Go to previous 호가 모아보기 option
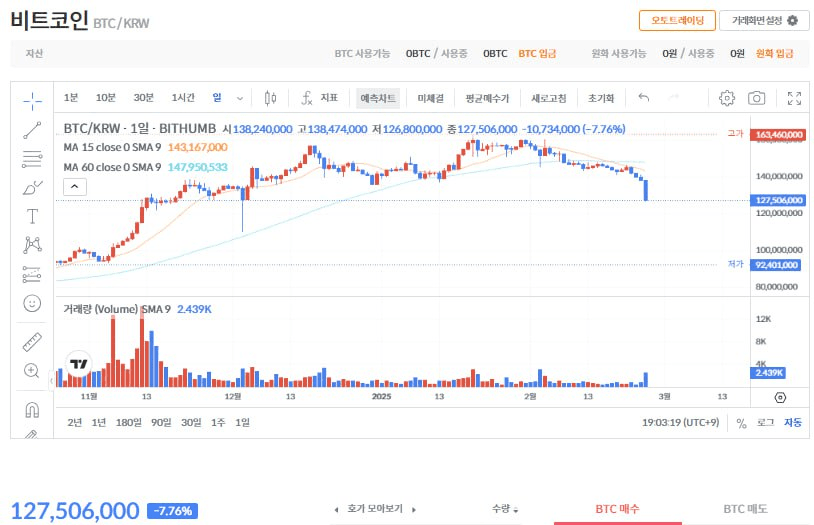Image resolution: width=814 pixels, height=525 pixels. (336, 509)
